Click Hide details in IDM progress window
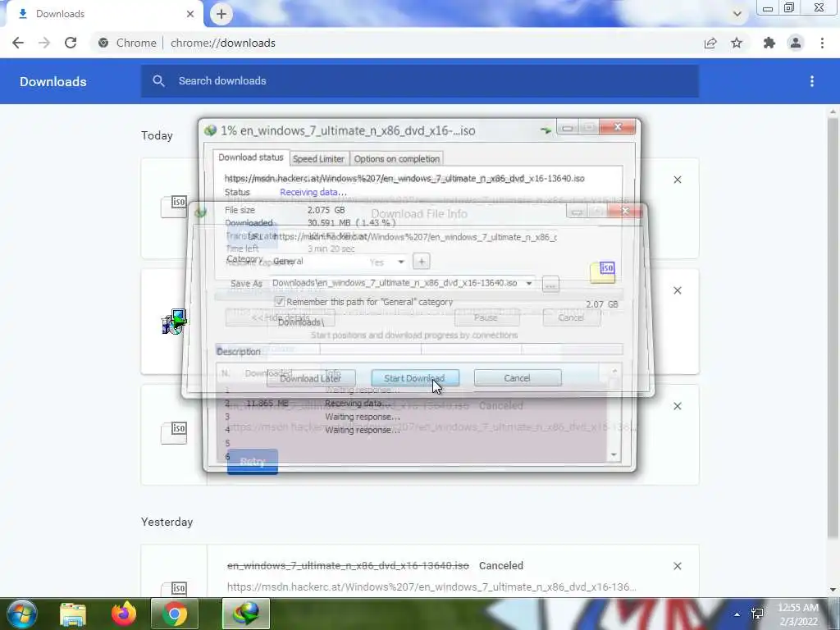Viewport: 840px width, 630px height. click(x=281, y=317)
